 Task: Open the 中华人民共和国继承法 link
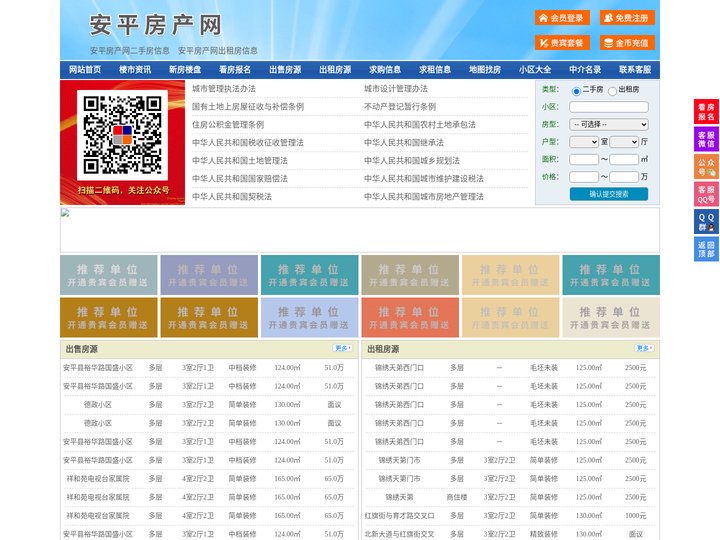404,142
